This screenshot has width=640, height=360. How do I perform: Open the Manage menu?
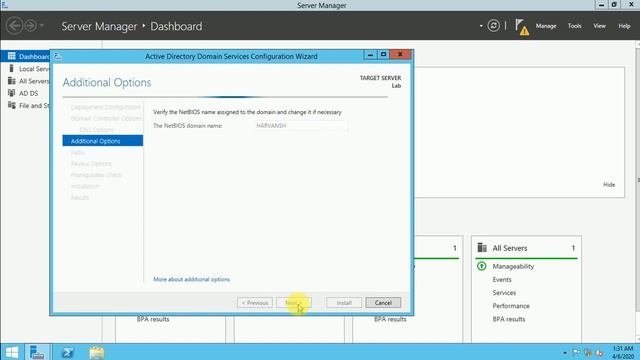[546, 26]
